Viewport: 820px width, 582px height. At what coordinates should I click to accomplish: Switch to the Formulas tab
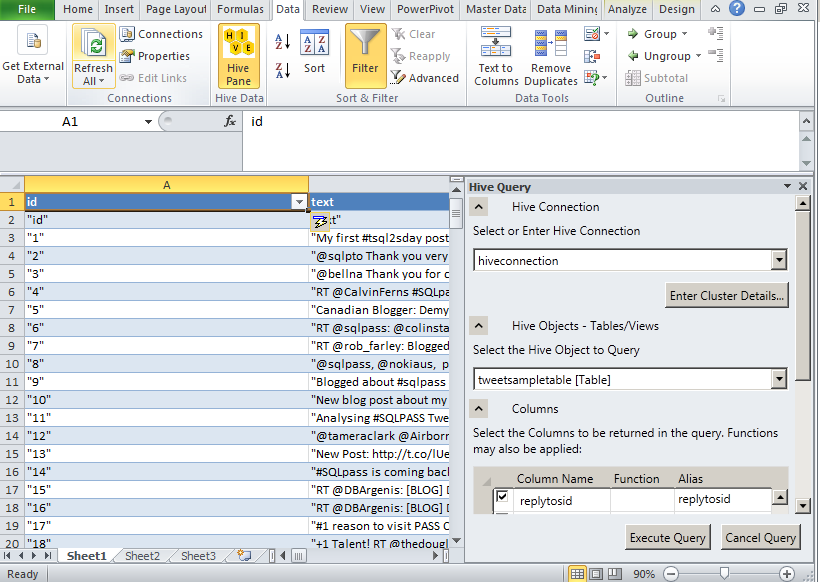[x=241, y=9]
